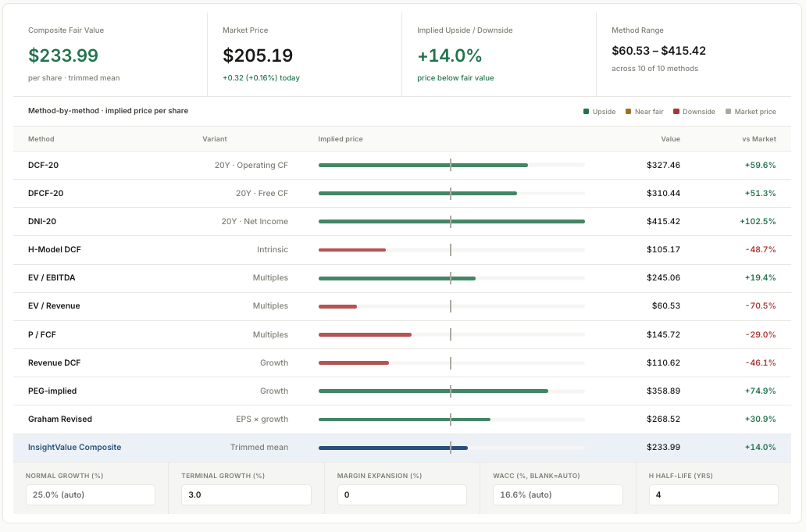This screenshot has height=532, width=806.
Task: Click the PEG-implied implied price bar
Action: click(x=433, y=391)
